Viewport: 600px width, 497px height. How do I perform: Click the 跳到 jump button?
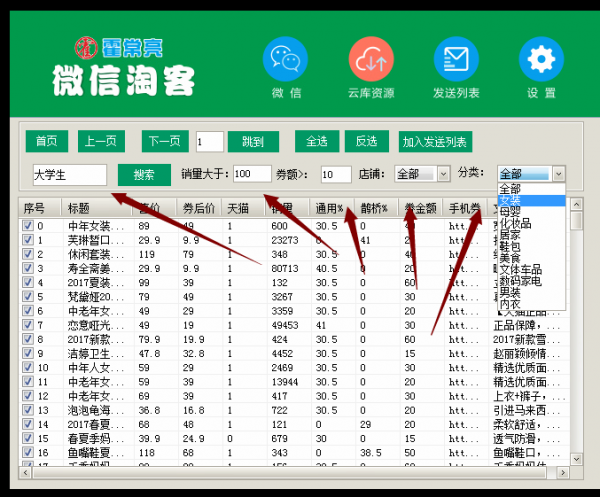point(253,142)
